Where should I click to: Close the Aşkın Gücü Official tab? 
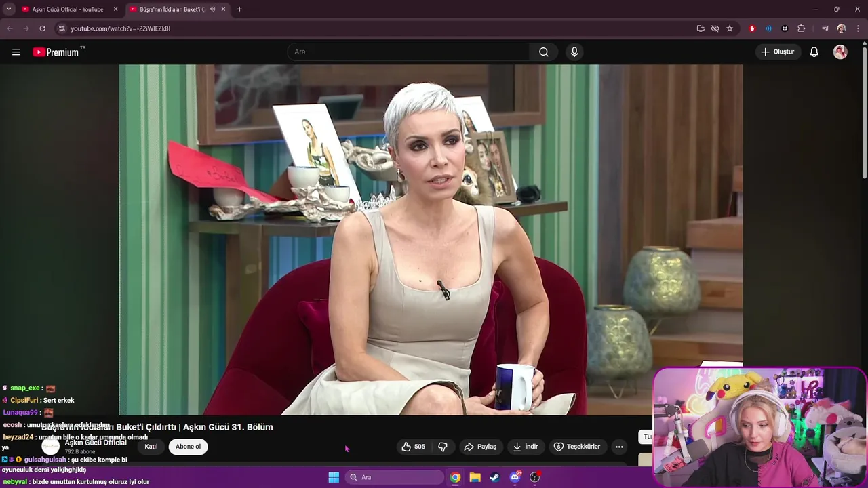pyautogui.click(x=115, y=9)
